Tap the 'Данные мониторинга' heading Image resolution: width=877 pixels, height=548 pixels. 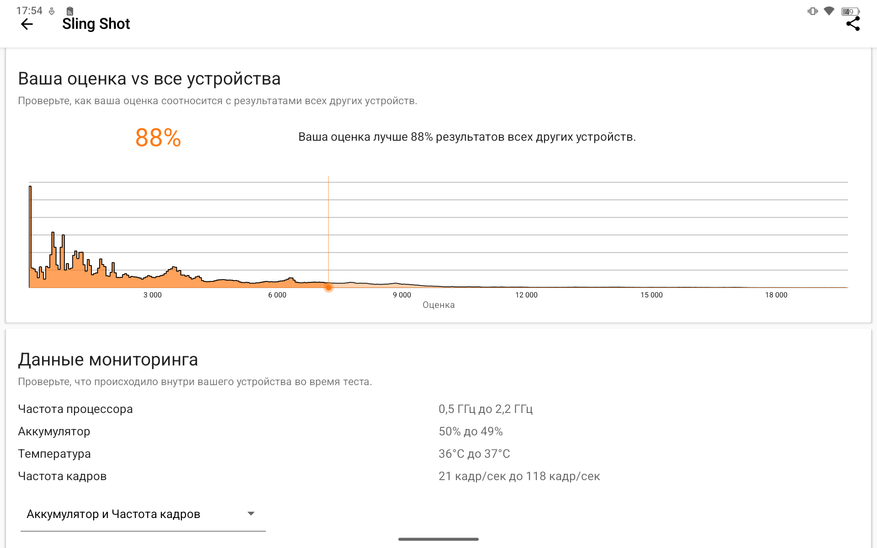tap(108, 359)
